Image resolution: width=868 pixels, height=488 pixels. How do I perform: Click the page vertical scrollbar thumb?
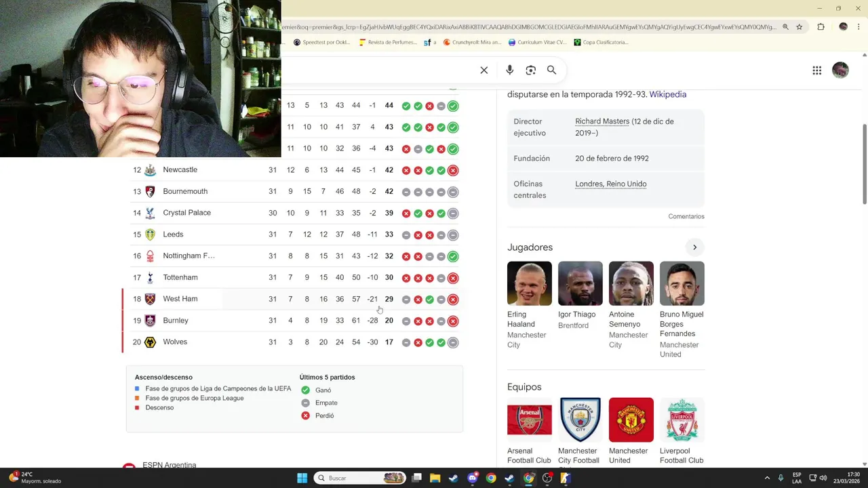pos(865,163)
